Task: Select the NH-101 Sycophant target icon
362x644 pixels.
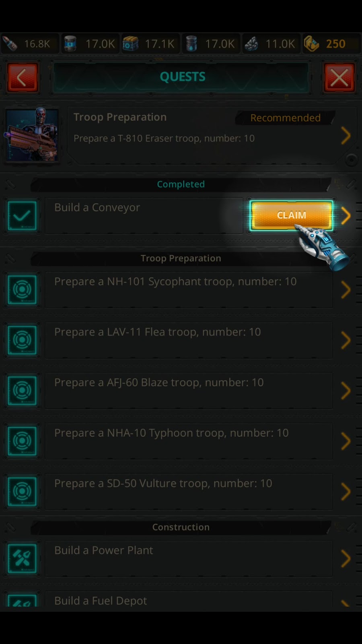Action: pos(22,290)
